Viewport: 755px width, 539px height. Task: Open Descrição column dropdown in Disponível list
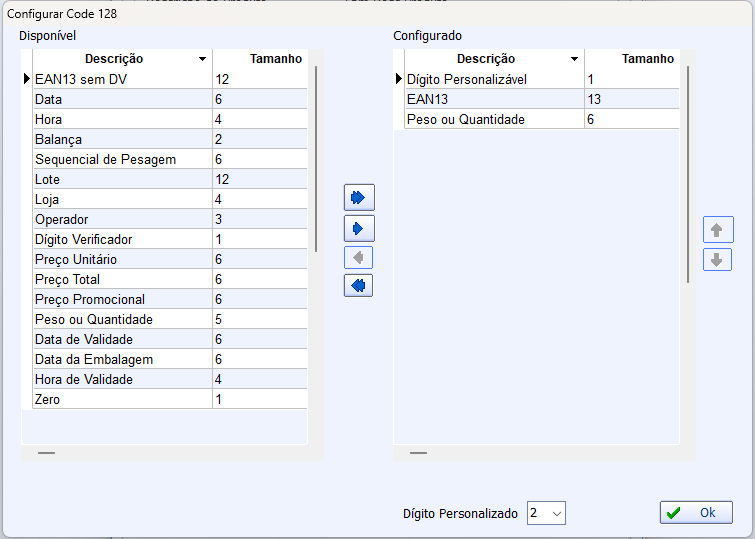click(x=203, y=60)
